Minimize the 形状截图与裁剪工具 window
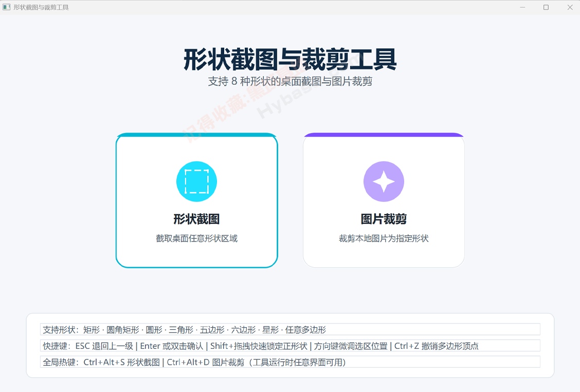This screenshot has height=392, width=580. coord(522,7)
